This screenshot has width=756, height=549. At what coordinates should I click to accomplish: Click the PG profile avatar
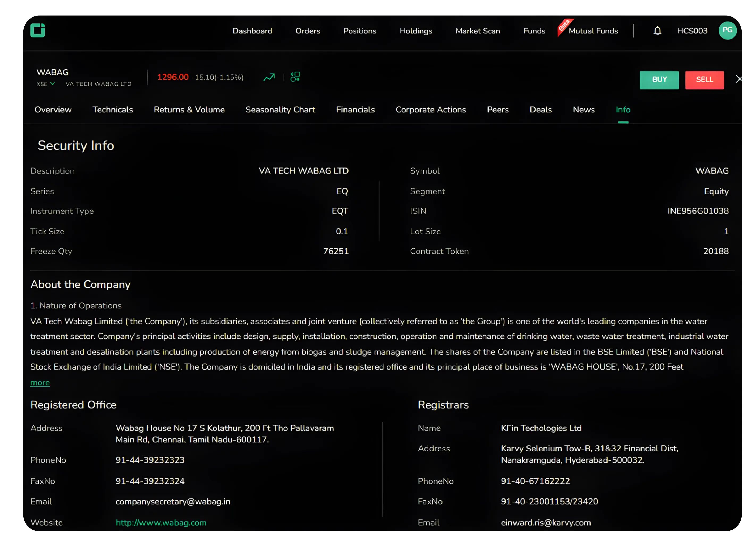point(728,31)
